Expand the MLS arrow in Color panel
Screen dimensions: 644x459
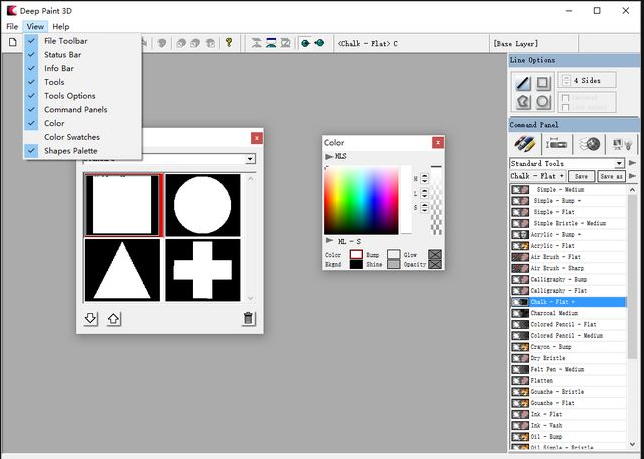click(x=329, y=157)
